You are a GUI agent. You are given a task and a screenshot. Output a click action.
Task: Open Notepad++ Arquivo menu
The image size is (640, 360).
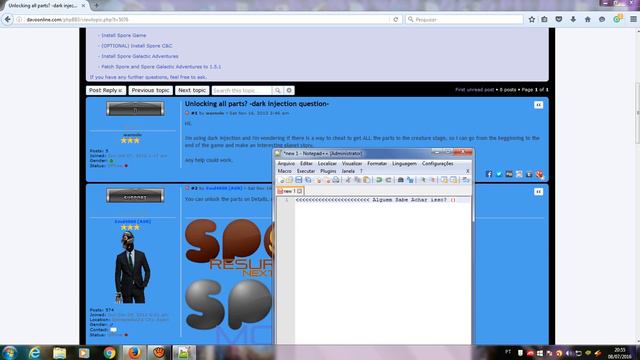coord(286,163)
